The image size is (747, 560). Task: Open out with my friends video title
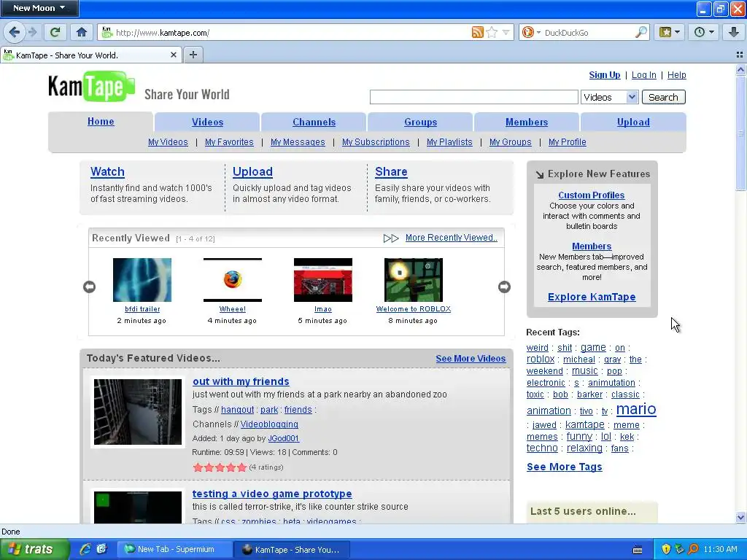coord(241,381)
